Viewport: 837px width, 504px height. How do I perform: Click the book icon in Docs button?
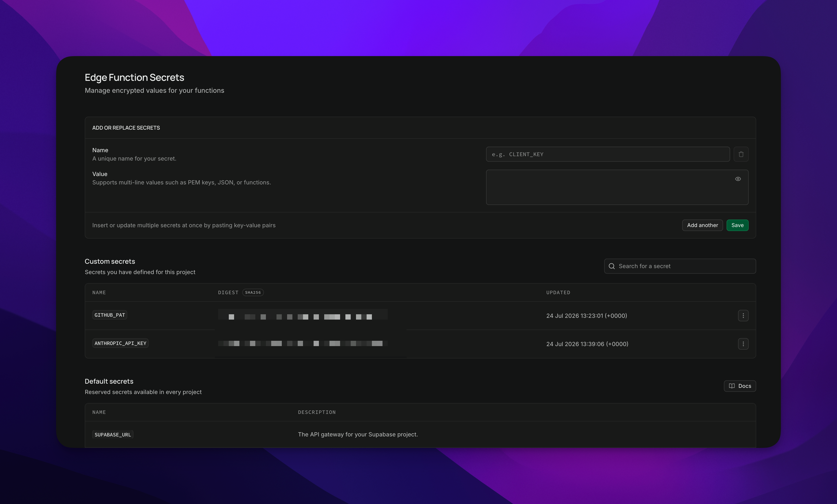tap(732, 386)
